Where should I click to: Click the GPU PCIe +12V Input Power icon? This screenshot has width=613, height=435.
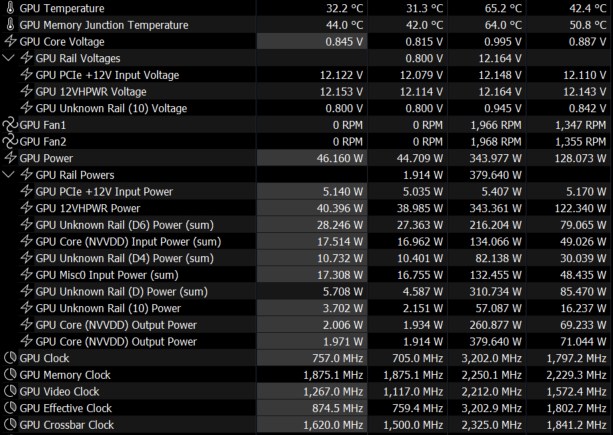(x=27, y=192)
